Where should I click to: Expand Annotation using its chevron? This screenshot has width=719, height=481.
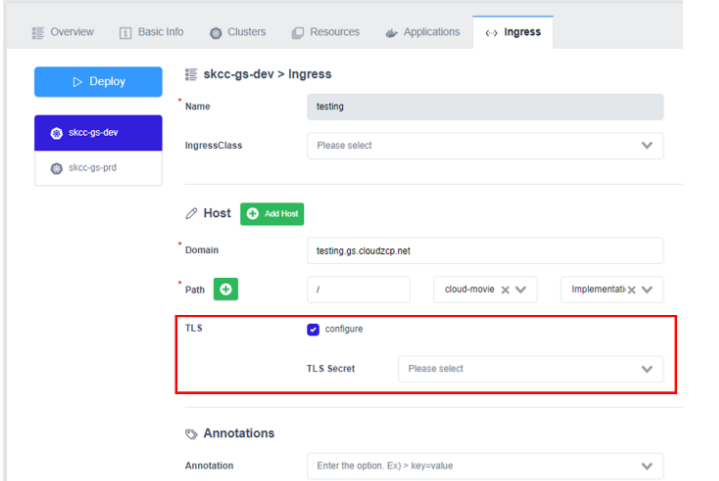[647, 466]
